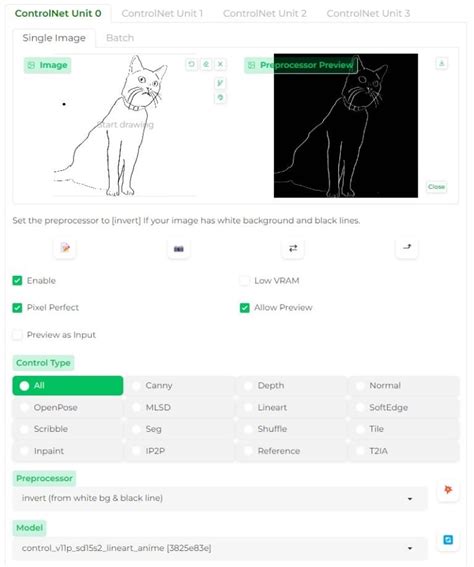The image size is (474, 567).
Task: Tick the Preview as Input checkbox
Action: click(x=17, y=335)
